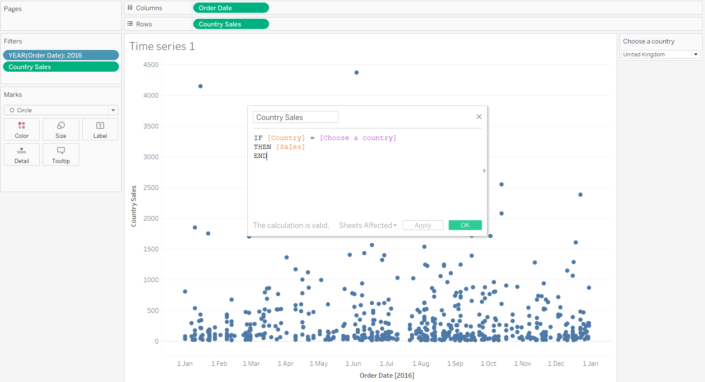Screen dimensions: 705x382
Task: Open the Tooltip marks card
Action: pos(61,155)
